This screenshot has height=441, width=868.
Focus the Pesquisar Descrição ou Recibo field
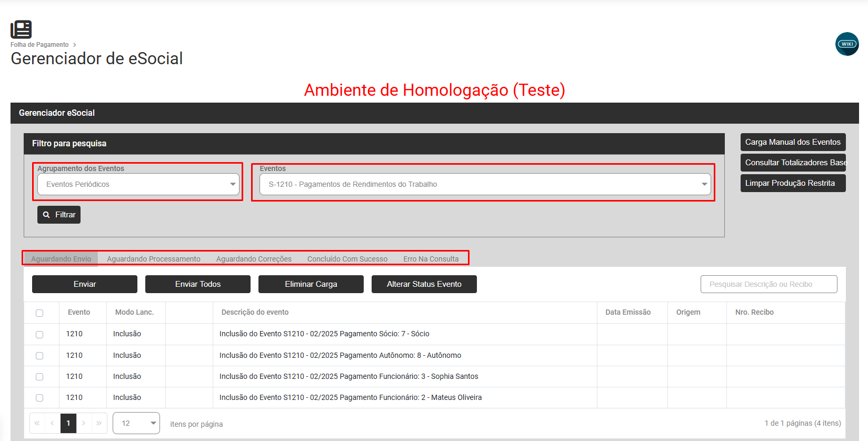click(x=769, y=284)
